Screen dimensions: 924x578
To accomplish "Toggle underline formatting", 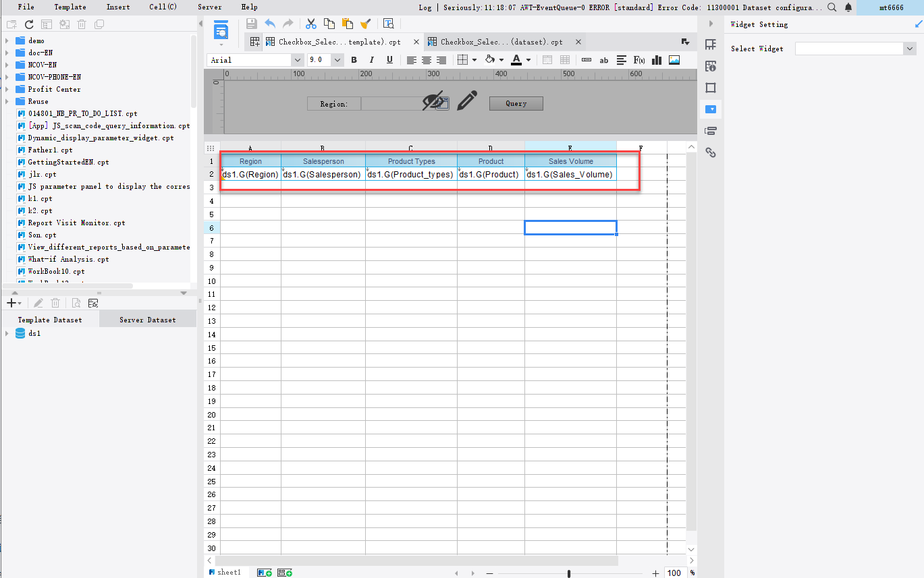I will (x=390, y=60).
